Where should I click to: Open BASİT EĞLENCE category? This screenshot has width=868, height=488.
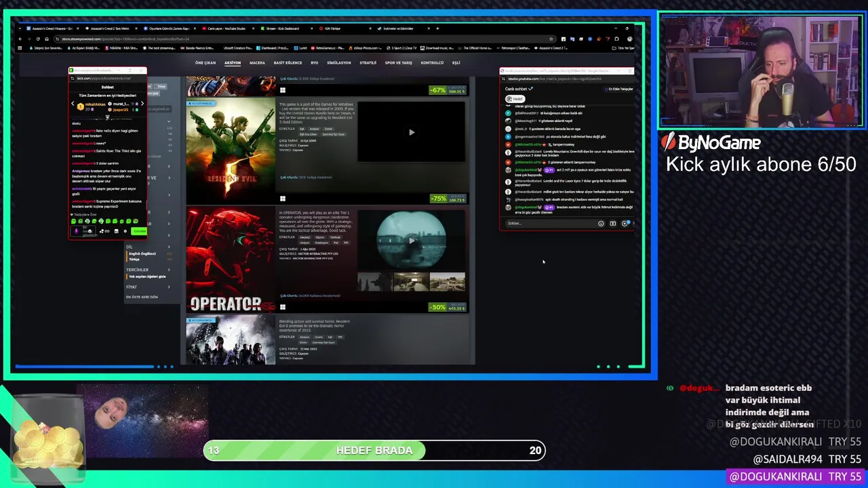[x=288, y=62]
